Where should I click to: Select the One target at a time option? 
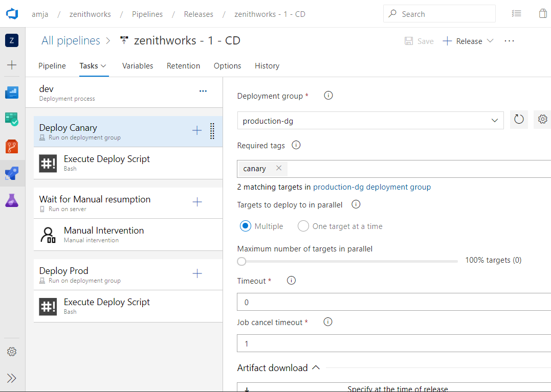tap(305, 226)
